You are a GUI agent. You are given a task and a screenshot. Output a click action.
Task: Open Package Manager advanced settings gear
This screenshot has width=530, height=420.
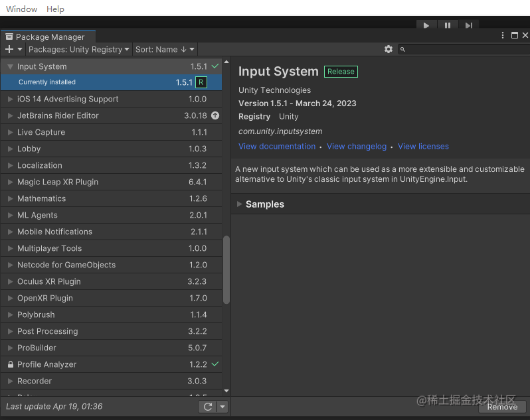(x=389, y=49)
